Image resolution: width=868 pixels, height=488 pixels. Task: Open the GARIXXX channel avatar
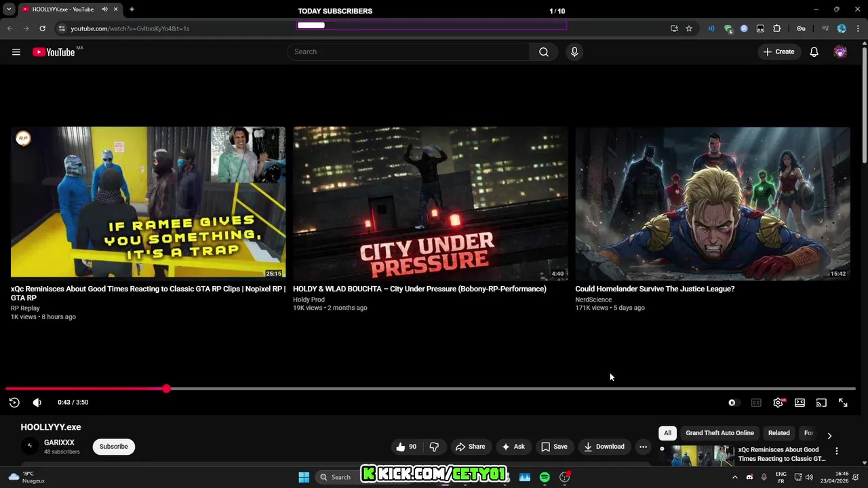tap(29, 446)
